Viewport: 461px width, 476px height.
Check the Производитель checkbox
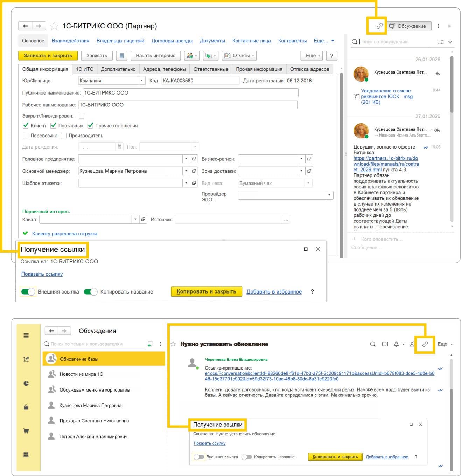pyautogui.click(x=64, y=136)
